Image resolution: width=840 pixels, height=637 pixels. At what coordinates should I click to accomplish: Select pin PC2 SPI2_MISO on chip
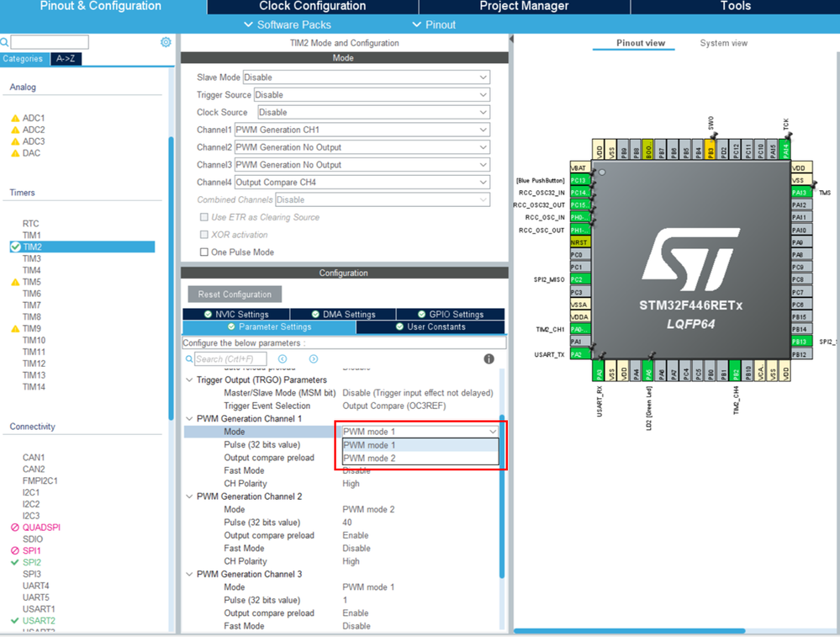580,279
